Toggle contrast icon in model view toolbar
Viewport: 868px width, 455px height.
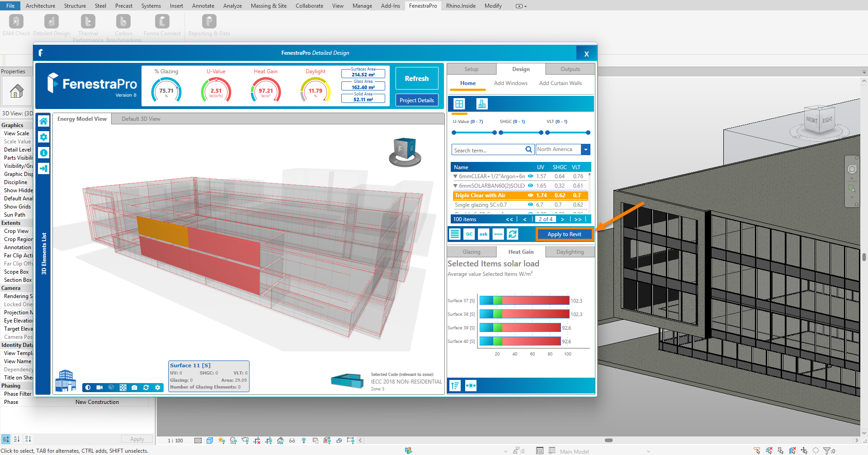[88, 388]
